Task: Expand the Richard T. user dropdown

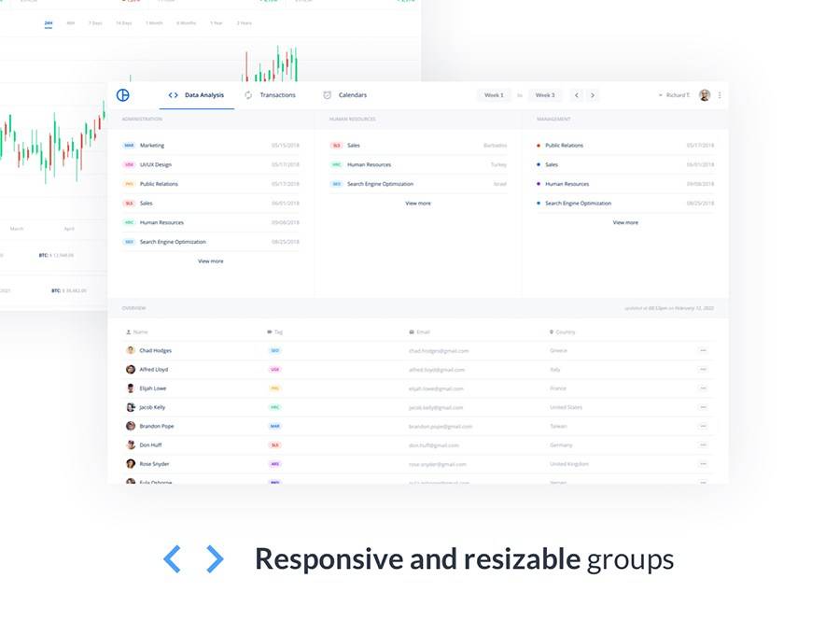Action: point(673,95)
